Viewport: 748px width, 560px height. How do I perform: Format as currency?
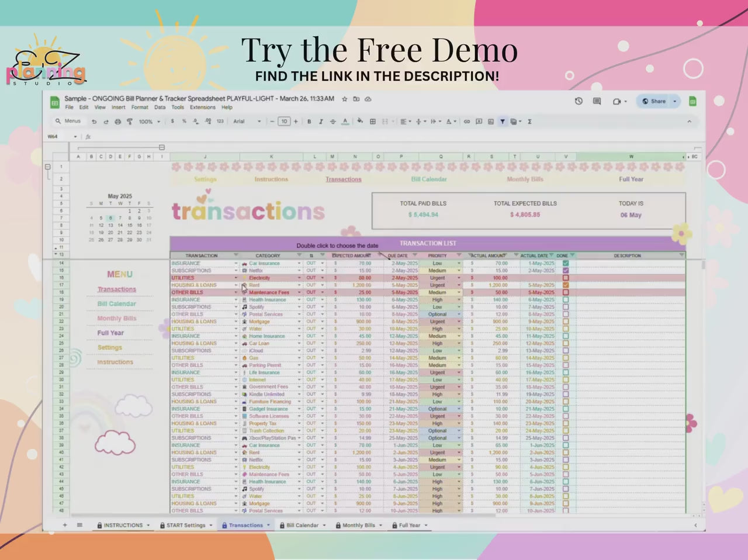(x=172, y=122)
